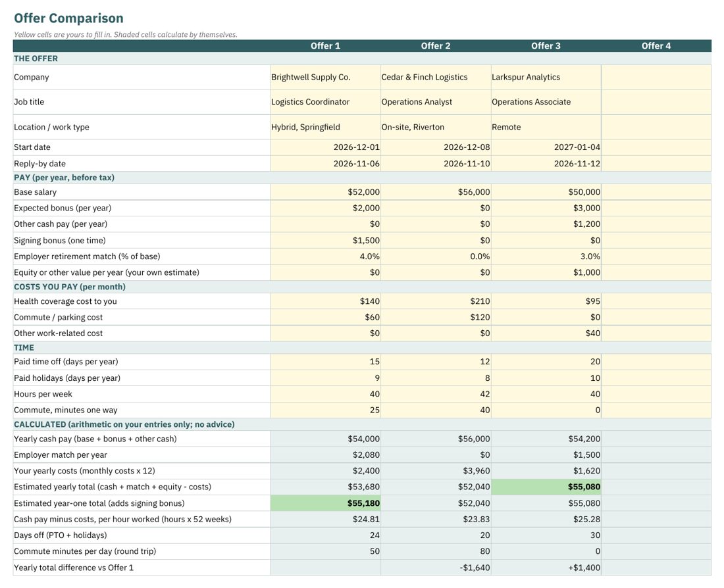Click the 'Brightwell Supply Co.' company cell
The height and width of the screenshot is (588, 724).
(326, 77)
